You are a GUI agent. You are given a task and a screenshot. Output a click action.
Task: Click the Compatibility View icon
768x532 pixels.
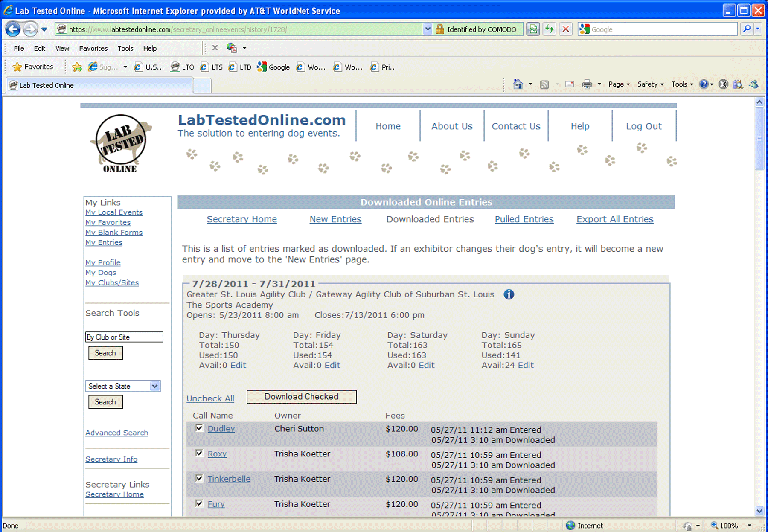click(x=533, y=29)
